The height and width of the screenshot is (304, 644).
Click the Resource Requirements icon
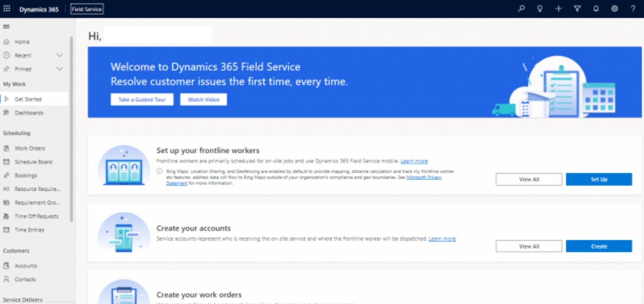[6, 189]
